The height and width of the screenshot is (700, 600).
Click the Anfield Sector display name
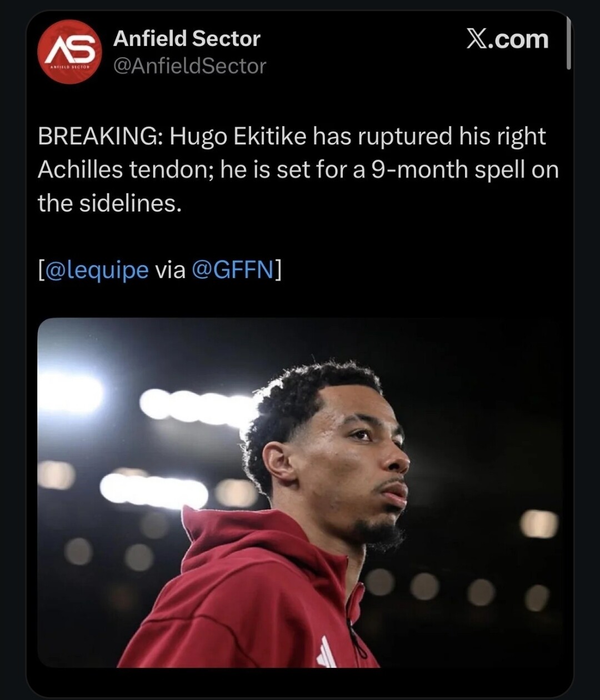click(187, 39)
